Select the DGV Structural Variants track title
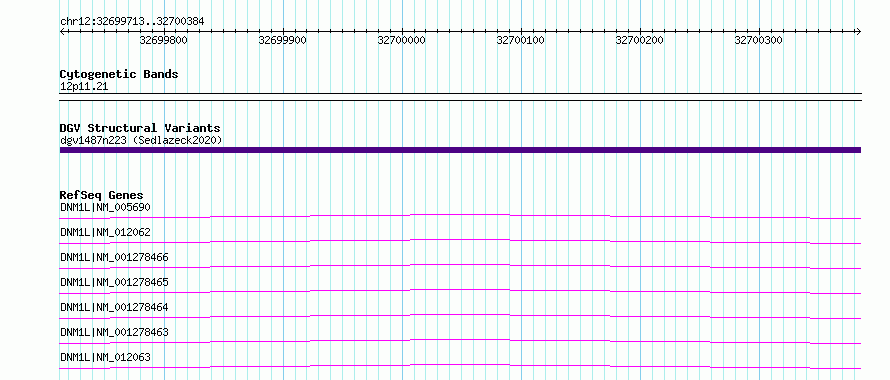The width and height of the screenshot is (890, 380). click(140, 128)
